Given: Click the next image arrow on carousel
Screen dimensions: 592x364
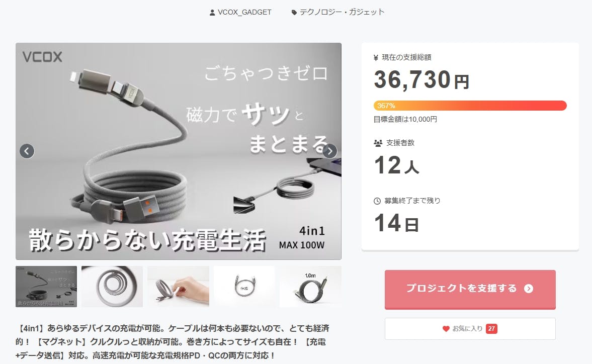Looking at the screenshot, I should pos(329,151).
